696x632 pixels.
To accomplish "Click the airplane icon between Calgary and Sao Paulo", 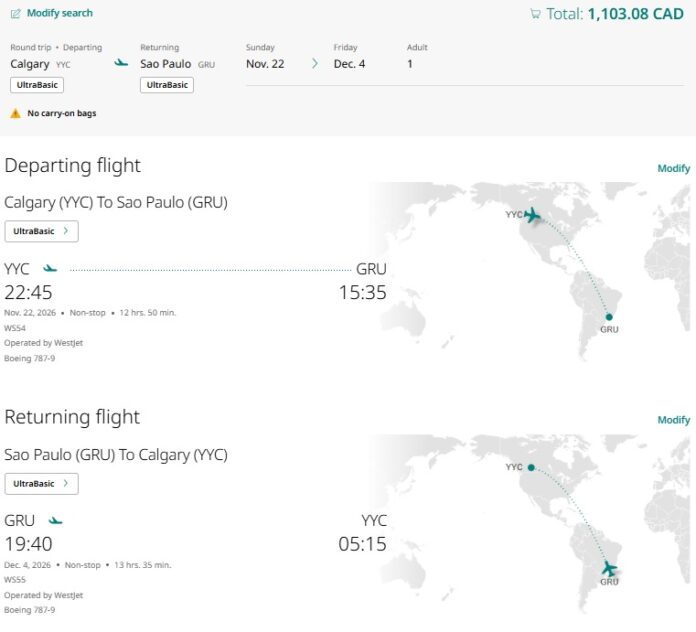I will (x=121, y=63).
